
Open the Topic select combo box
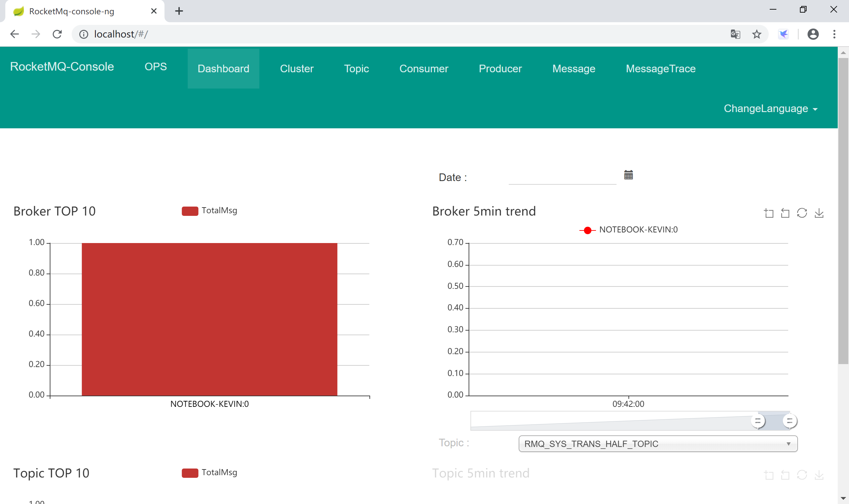658,444
